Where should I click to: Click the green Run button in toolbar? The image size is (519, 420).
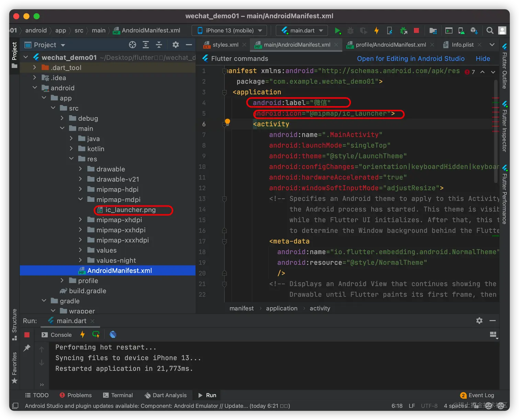click(337, 31)
